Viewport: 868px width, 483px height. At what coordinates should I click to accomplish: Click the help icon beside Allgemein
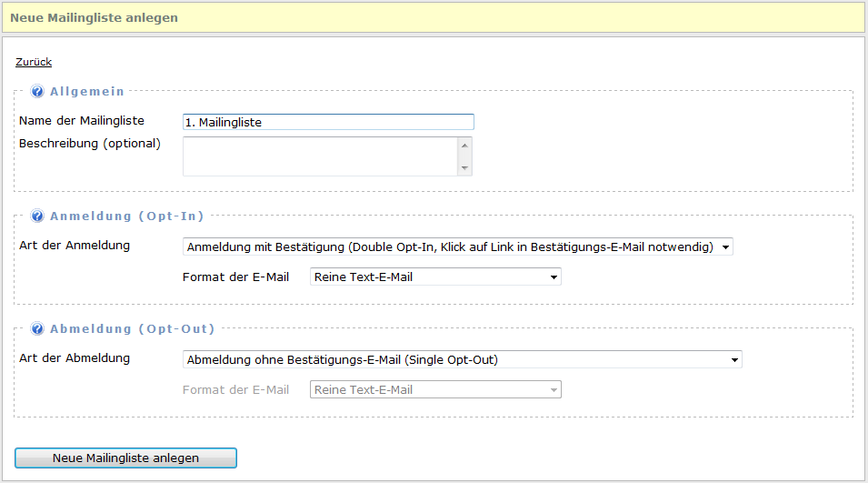37,92
